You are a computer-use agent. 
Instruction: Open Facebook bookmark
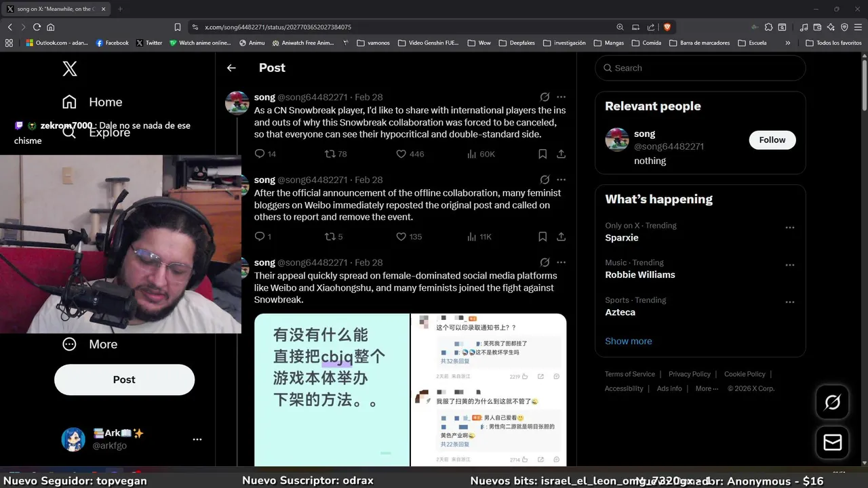pyautogui.click(x=112, y=43)
